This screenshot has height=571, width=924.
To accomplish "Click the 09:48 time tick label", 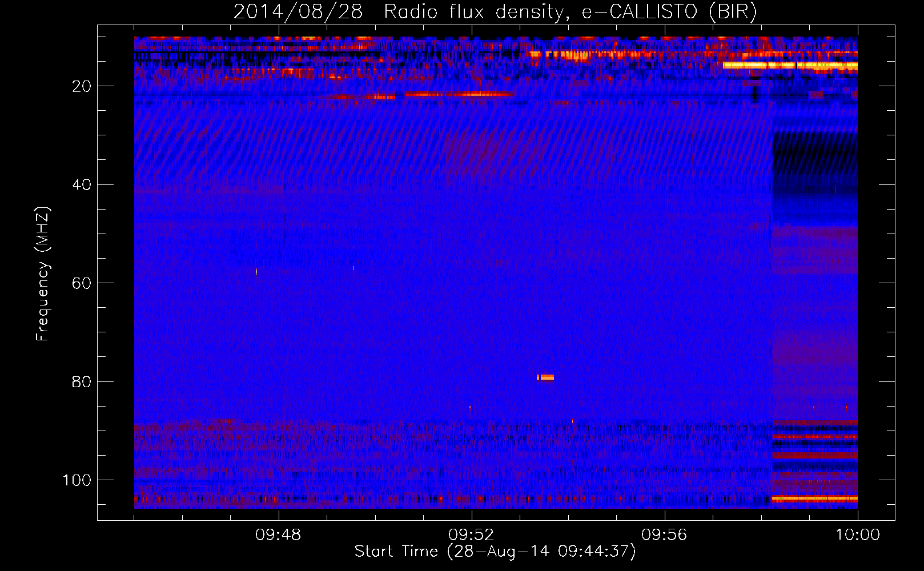I will (x=278, y=535).
